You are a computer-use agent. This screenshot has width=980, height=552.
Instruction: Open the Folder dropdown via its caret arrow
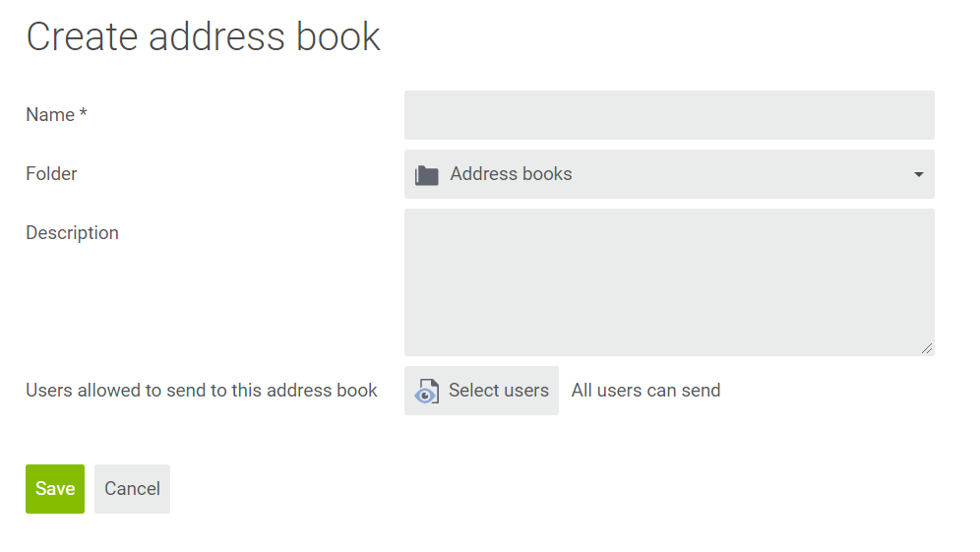coord(918,174)
